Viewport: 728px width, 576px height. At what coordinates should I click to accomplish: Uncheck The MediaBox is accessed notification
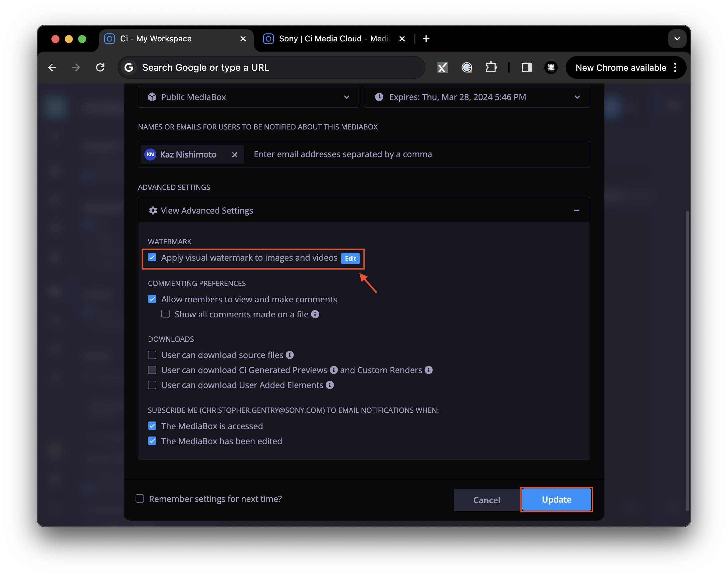[x=152, y=426]
